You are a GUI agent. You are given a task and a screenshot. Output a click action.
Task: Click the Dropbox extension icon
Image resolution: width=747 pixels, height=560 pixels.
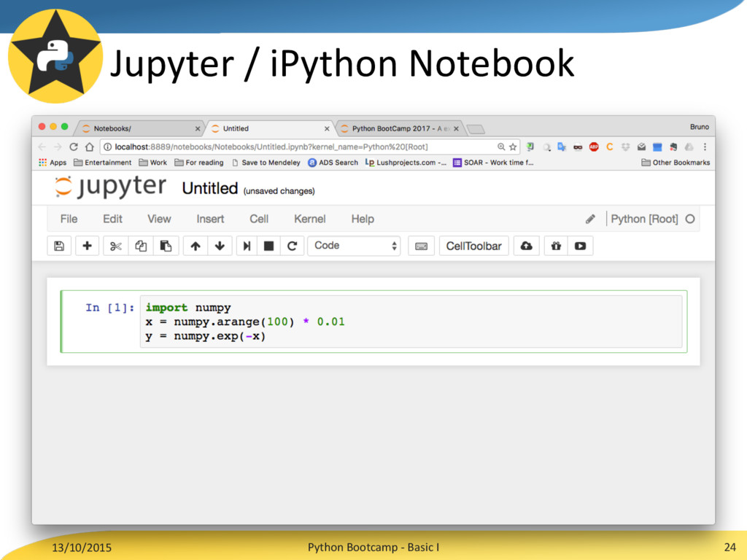coord(625,147)
